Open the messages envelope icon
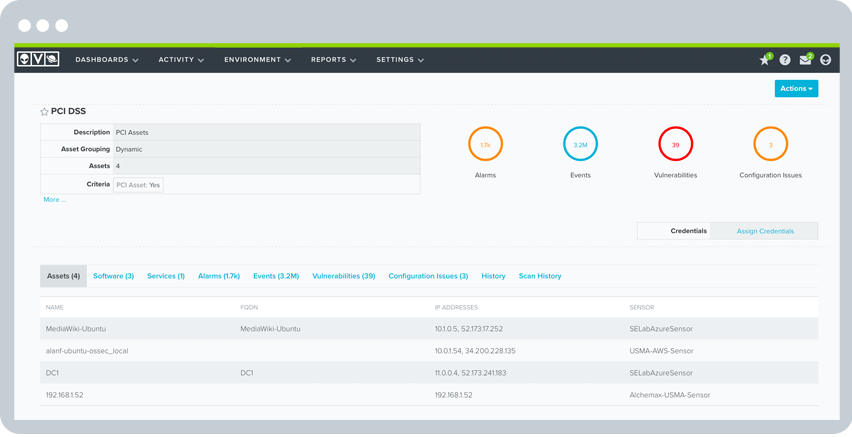The image size is (852, 437). coord(805,60)
